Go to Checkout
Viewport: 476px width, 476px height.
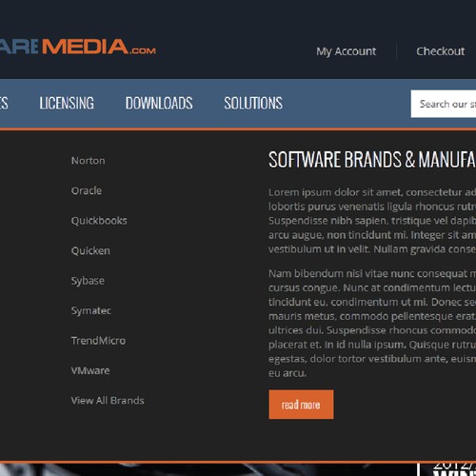tap(440, 51)
